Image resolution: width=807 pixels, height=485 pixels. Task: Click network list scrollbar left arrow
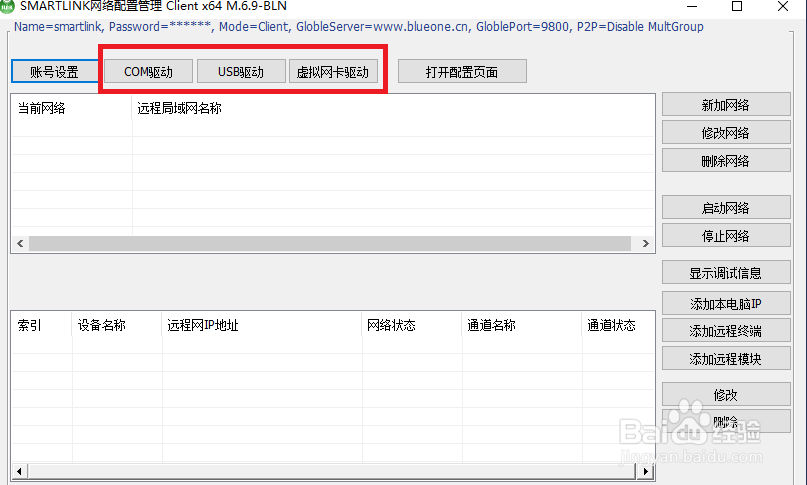click(x=20, y=244)
